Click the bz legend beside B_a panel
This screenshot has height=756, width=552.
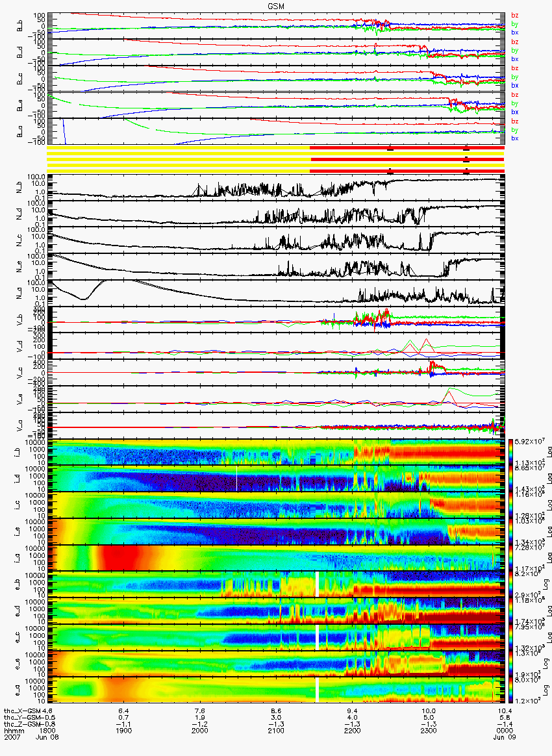click(x=515, y=121)
